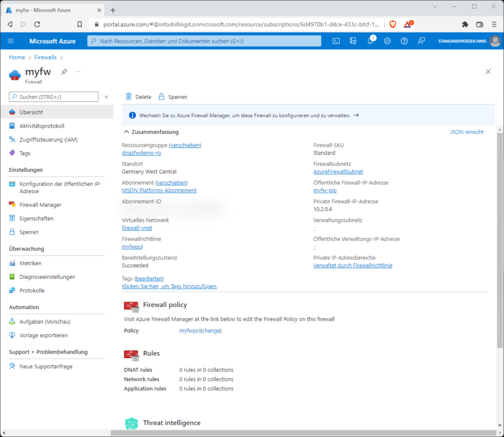
Task: Open the directories and subscriptions filter icon
Action: 353,41
